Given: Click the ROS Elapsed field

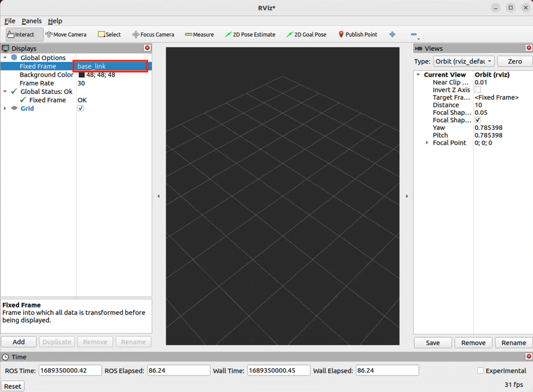Looking at the screenshot, I should tap(179, 370).
